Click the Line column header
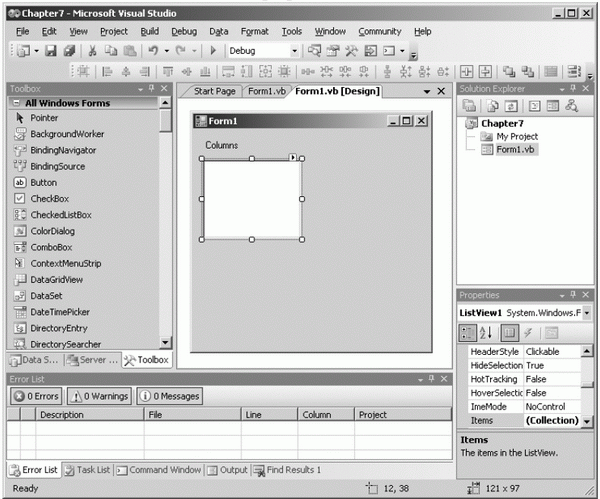The image size is (600, 499). [269, 414]
